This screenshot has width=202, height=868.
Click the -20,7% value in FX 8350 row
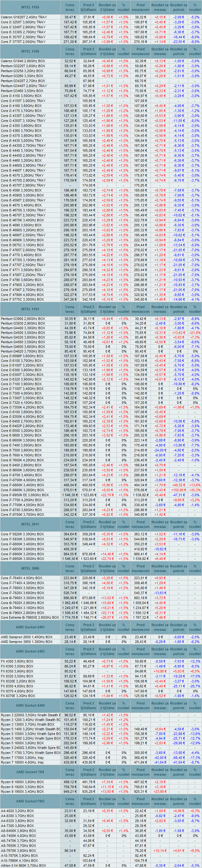(195, 686)
